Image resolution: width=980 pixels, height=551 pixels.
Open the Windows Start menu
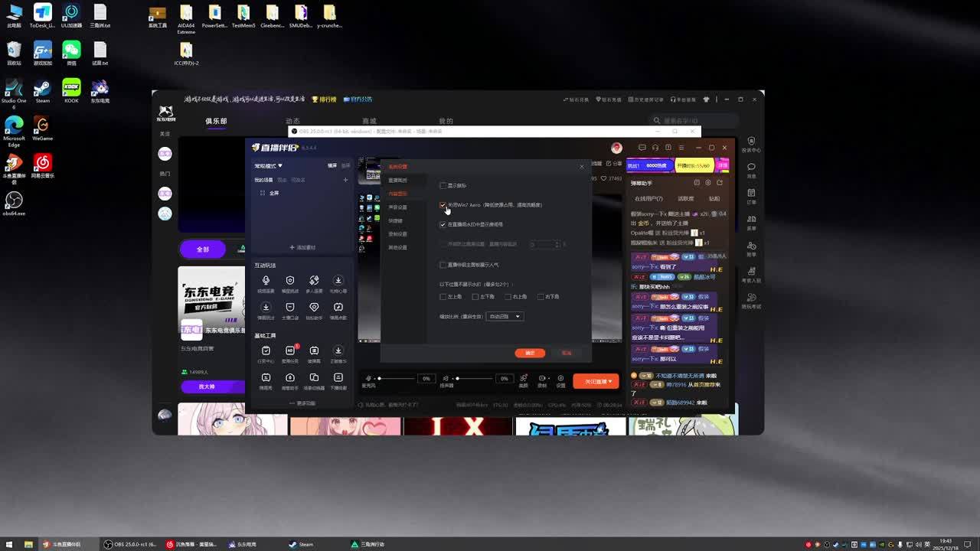(x=8, y=544)
